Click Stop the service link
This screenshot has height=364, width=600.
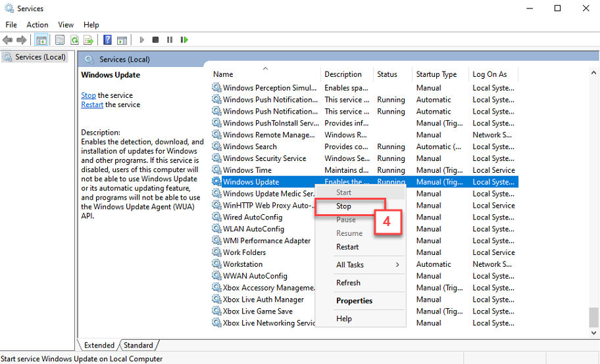click(x=88, y=95)
